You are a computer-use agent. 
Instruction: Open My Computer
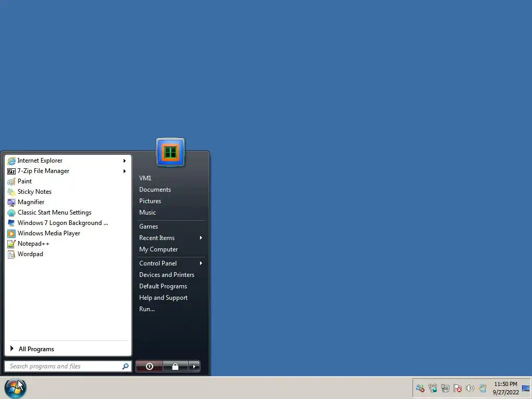[x=158, y=249]
